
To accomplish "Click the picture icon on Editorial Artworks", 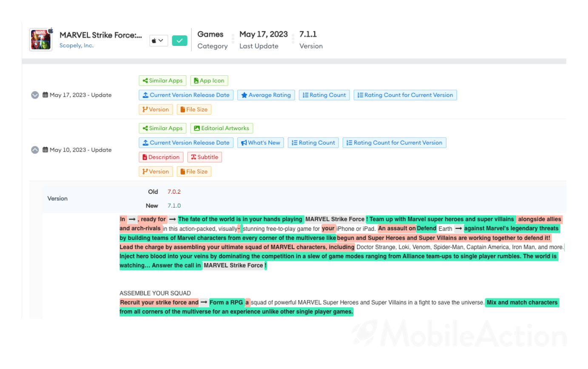I will [x=197, y=128].
